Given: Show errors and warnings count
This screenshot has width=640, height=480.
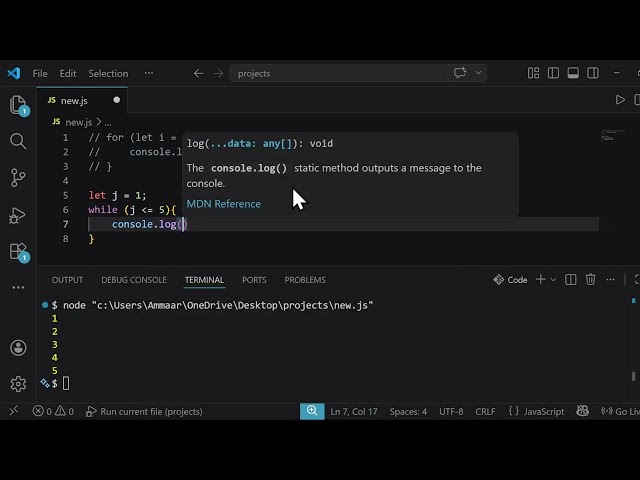Looking at the screenshot, I should coord(53,411).
